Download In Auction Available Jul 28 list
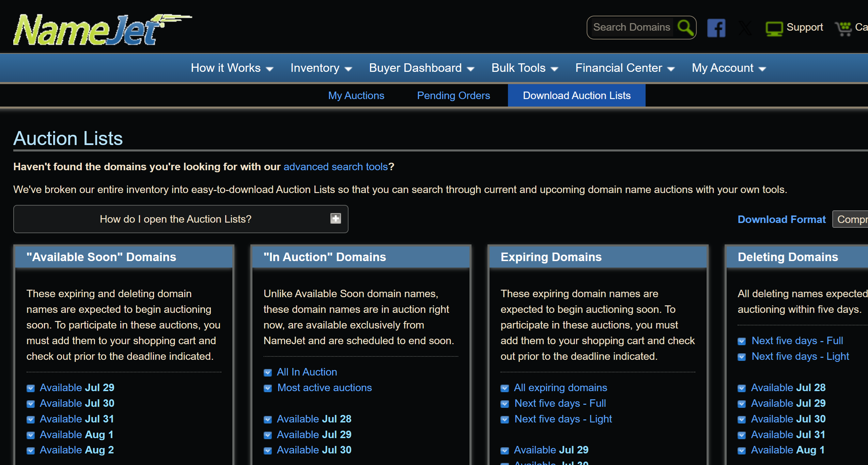Screen dimensions: 868x465 point(314,419)
